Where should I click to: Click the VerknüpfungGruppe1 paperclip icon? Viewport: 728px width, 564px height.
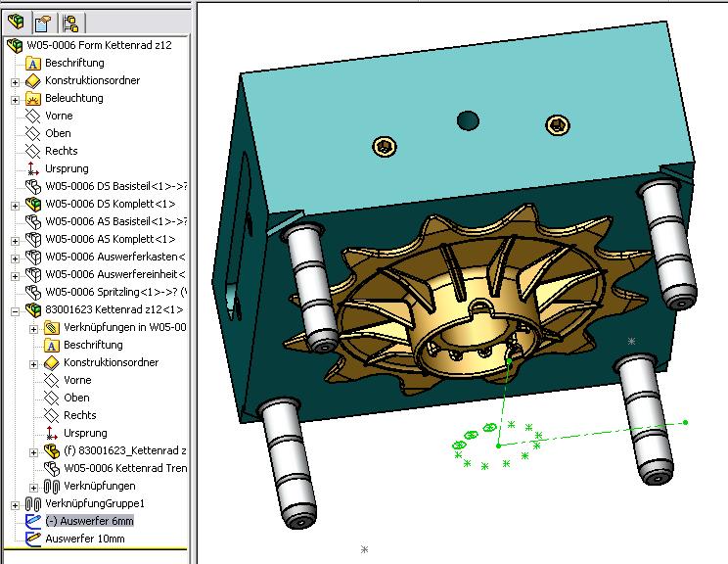tap(33, 504)
